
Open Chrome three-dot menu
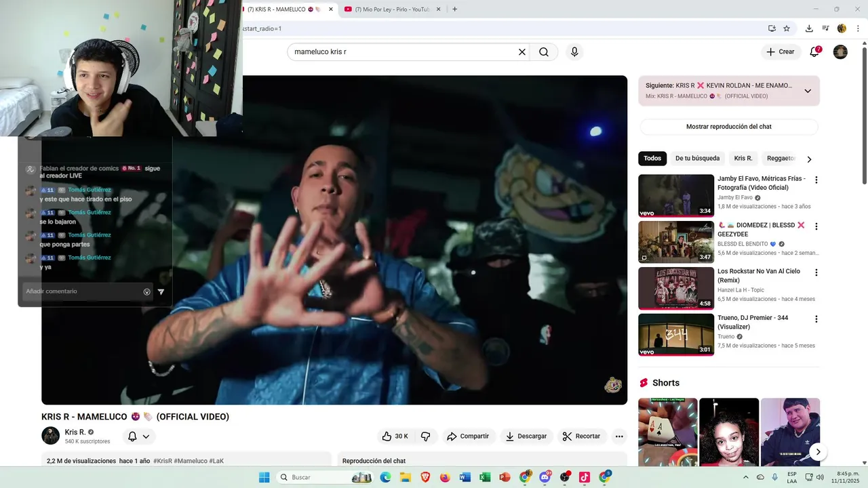tap(858, 28)
